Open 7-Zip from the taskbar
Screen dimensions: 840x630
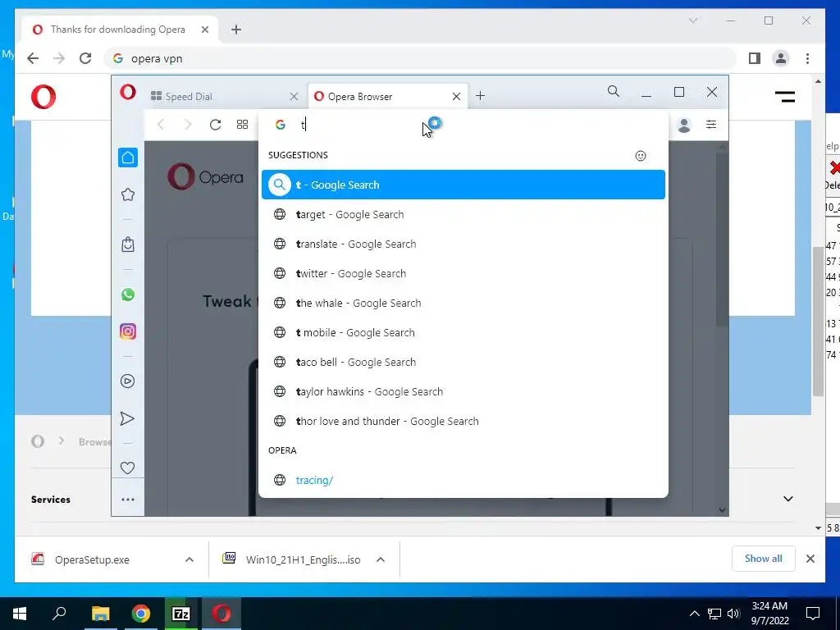point(181,614)
